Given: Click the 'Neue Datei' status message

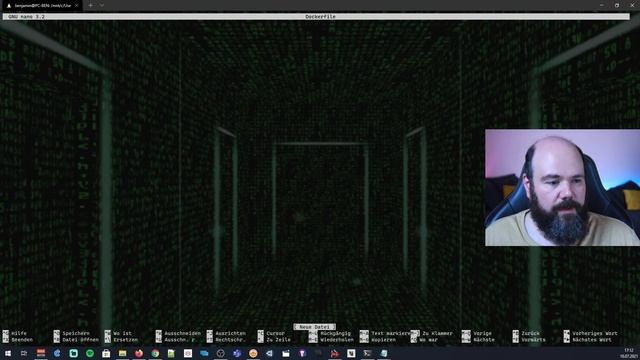Looking at the screenshot, I should 314,327.
